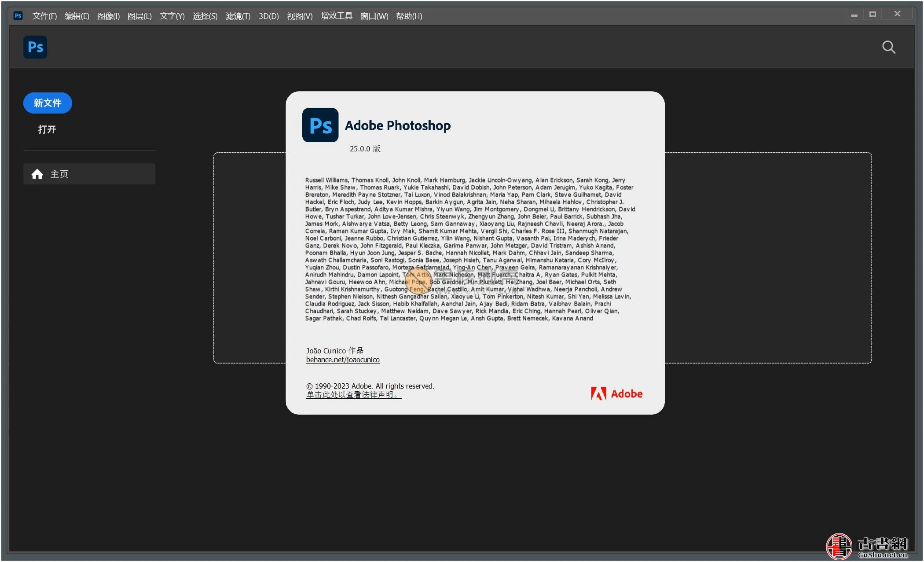
Task: Open the 增效工具 menu
Action: (337, 16)
